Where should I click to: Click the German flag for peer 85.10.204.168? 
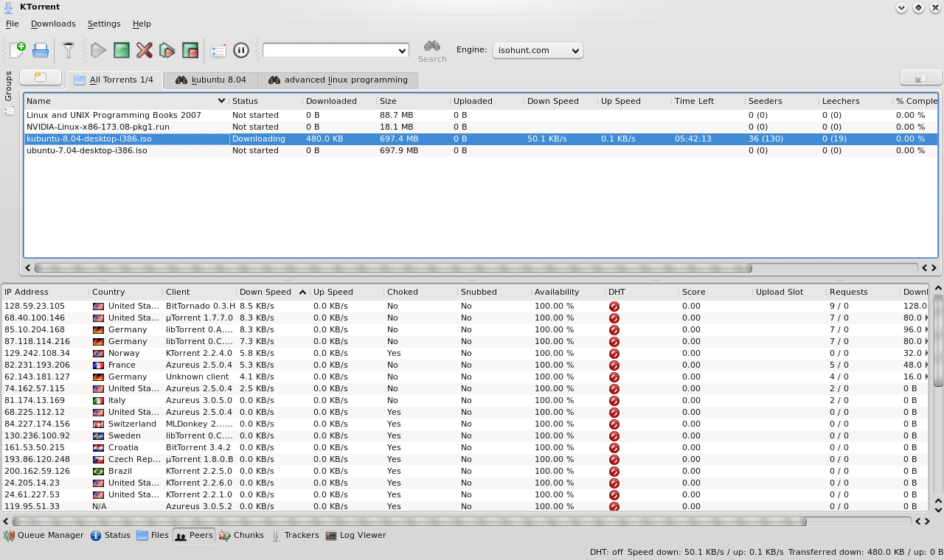pos(98,329)
